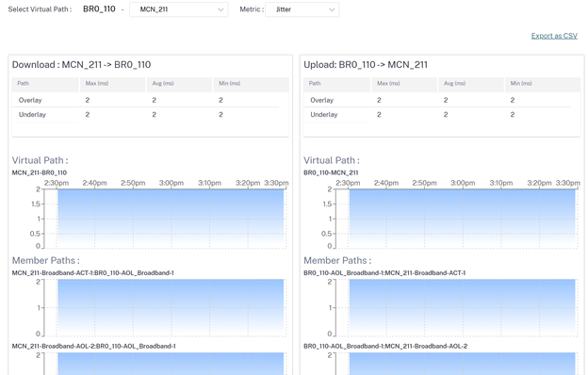
Task: Click the BR0_110-MCN_211 chart title
Action: tap(331, 172)
